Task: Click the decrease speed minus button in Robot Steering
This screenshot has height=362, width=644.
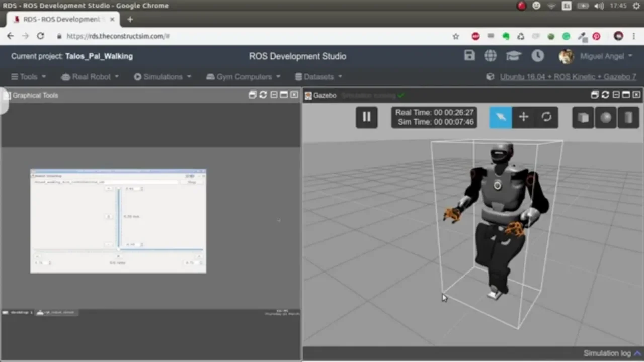Action: point(109,244)
